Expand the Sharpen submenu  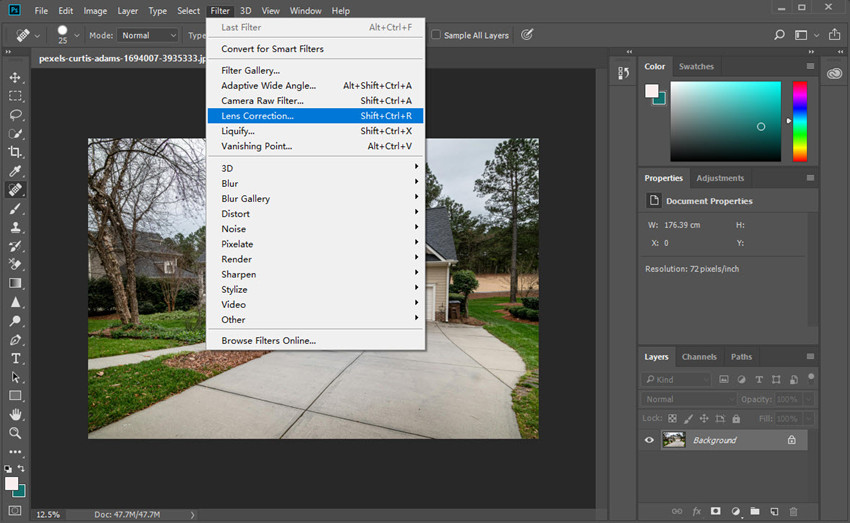(315, 274)
